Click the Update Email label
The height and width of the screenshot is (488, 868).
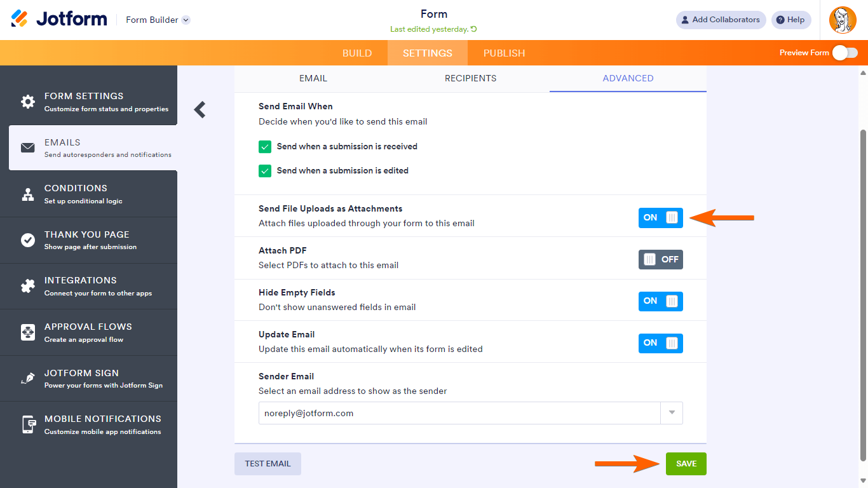pyautogui.click(x=287, y=335)
